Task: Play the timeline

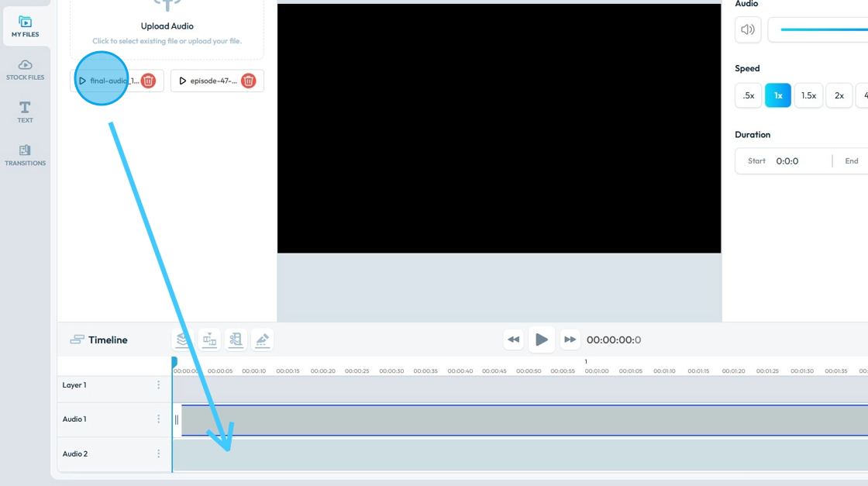Action: [x=542, y=340]
